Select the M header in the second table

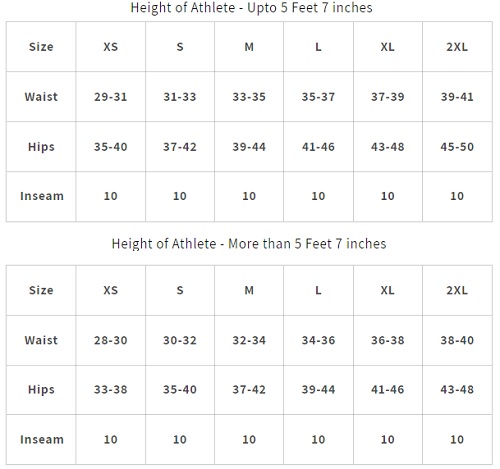[x=249, y=290]
